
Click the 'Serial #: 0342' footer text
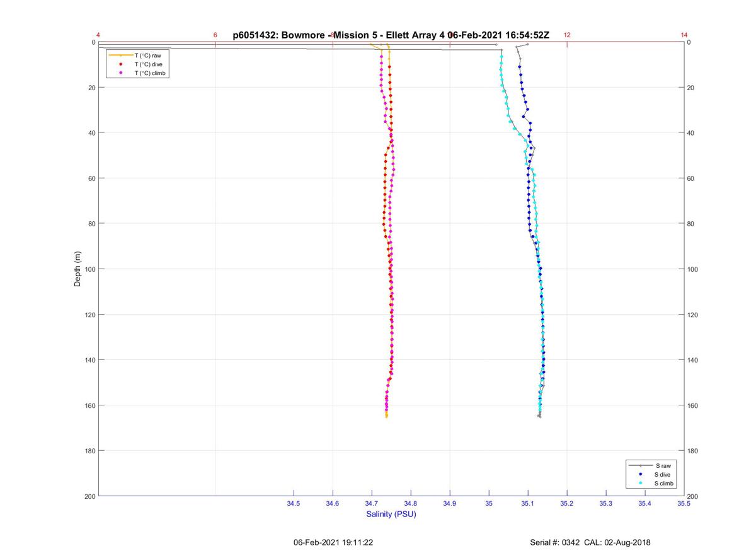(556, 542)
